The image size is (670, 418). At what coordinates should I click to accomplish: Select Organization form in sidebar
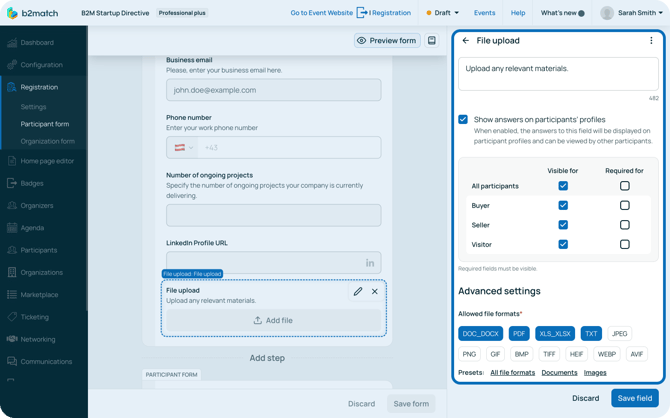[x=47, y=141]
